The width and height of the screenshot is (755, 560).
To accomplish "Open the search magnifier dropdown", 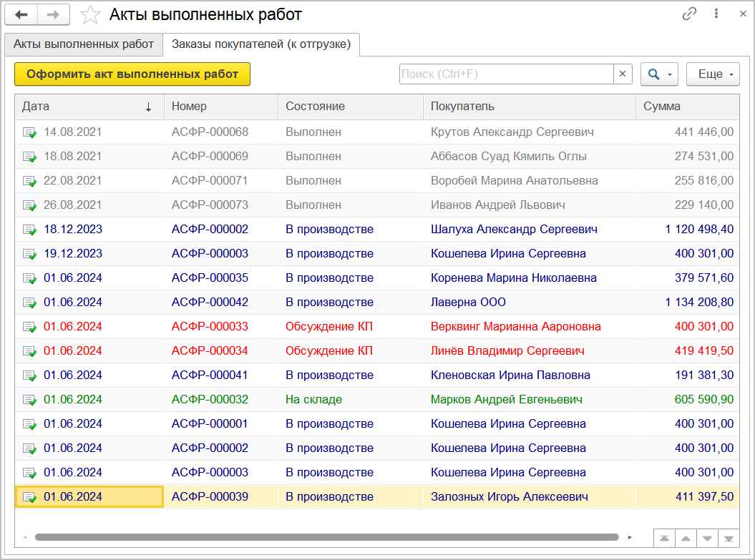I will coord(659,74).
